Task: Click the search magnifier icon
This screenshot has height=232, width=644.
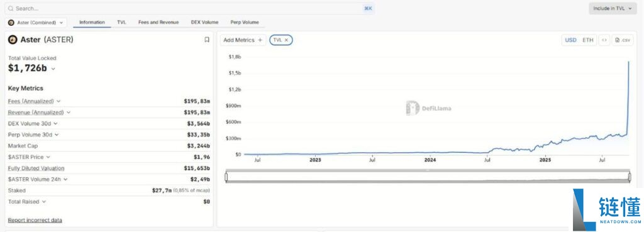Action: point(10,8)
